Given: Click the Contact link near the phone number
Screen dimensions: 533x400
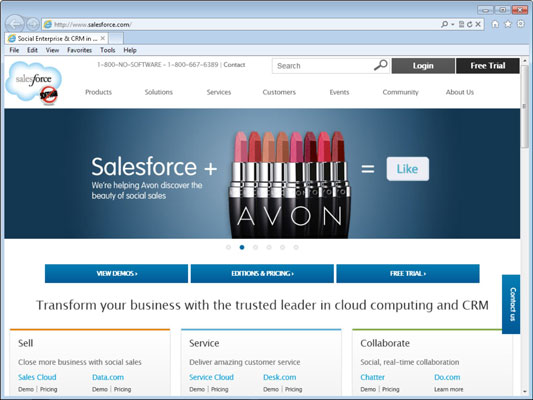Looking at the screenshot, I should tap(234, 65).
